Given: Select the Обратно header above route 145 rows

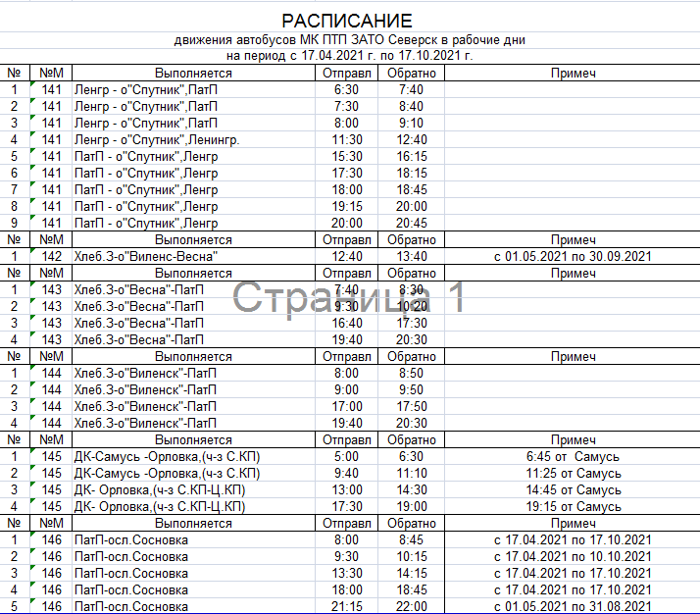Looking at the screenshot, I should pyautogui.click(x=412, y=439).
